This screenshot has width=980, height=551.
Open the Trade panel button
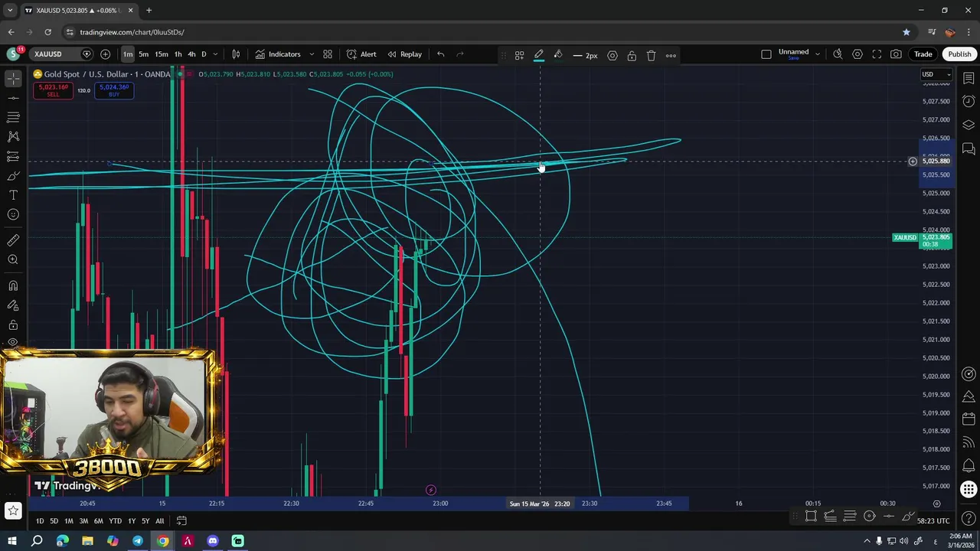click(x=923, y=54)
